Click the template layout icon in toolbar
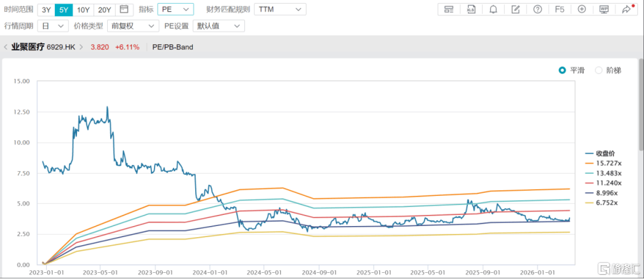This screenshot has height=279, width=644. (x=449, y=9)
